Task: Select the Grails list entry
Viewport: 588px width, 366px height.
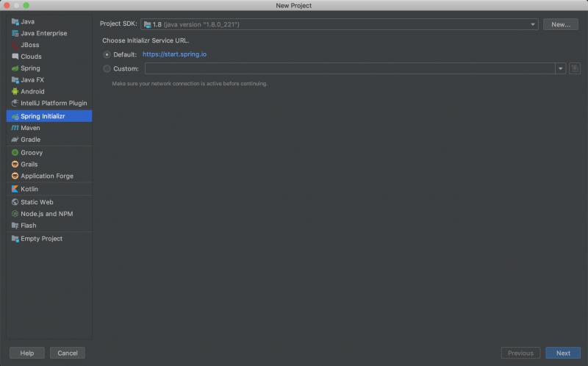Action: 49,164
